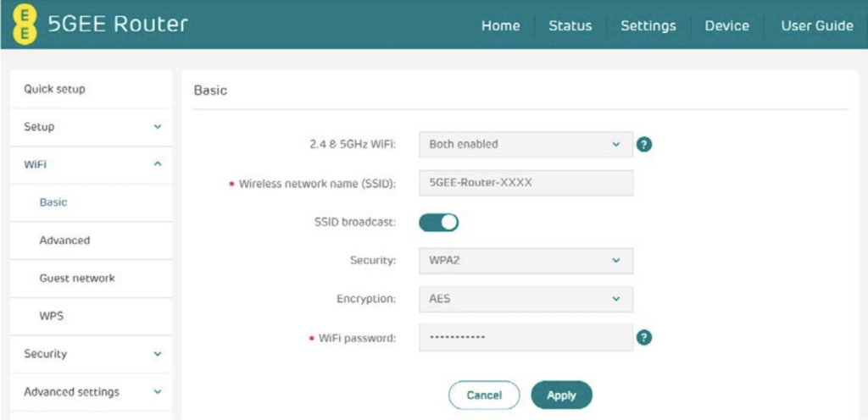
Task: Open the Security type dropdown
Action: coord(526,261)
